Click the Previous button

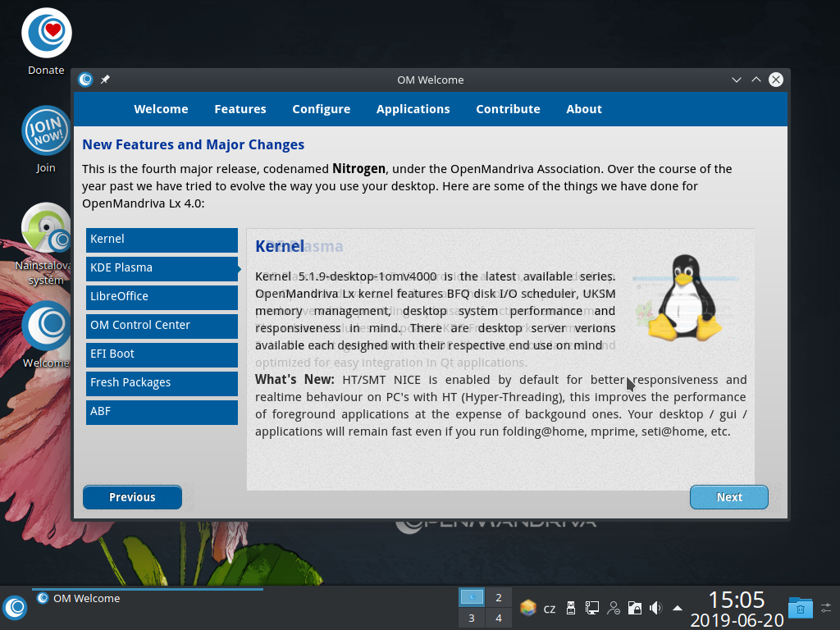(132, 497)
